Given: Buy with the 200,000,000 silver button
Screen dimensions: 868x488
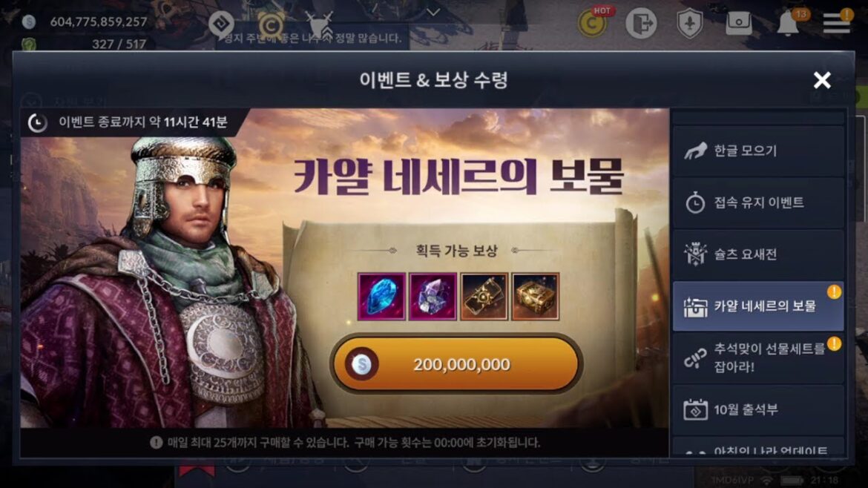Looking at the screenshot, I should pyautogui.click(x=457, y=364).
